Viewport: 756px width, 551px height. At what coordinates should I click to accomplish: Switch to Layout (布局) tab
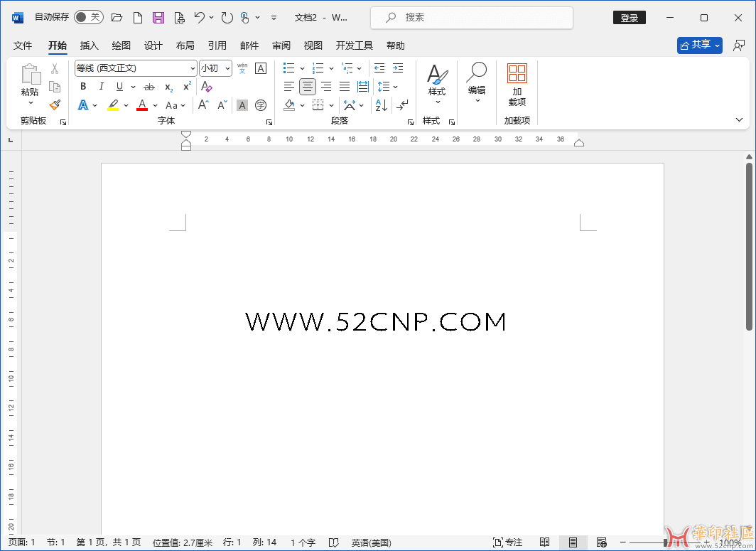coord(185,46)
